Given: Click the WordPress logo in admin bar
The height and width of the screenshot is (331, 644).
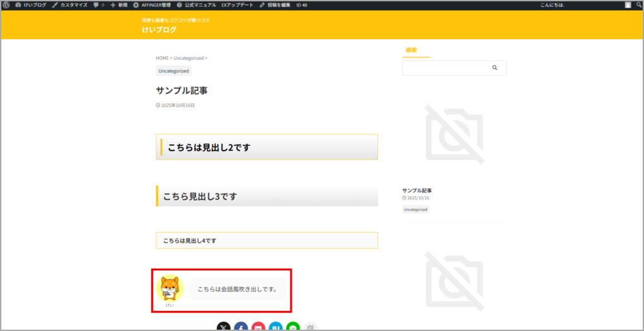Looking at the screenshot, I should click(x=6, y=5).
